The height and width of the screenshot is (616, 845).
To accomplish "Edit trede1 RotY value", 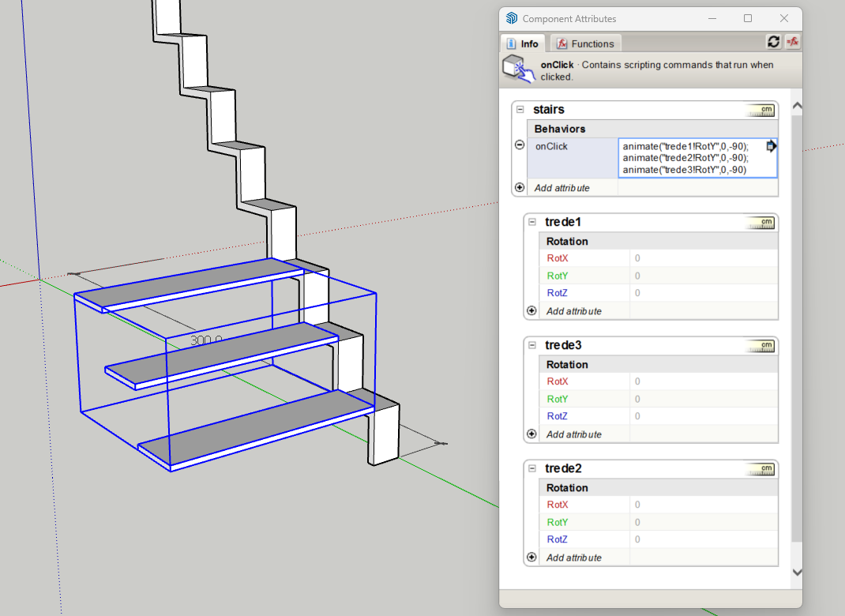I will pos(704,276).
